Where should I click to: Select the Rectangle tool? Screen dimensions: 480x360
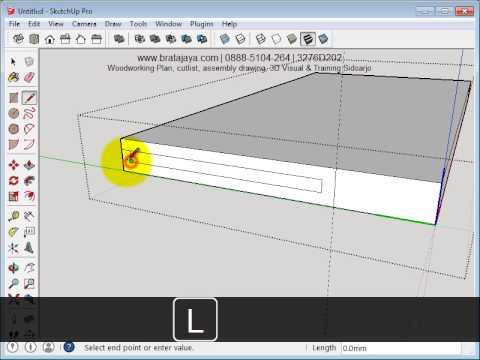click(x=13, y=98)
